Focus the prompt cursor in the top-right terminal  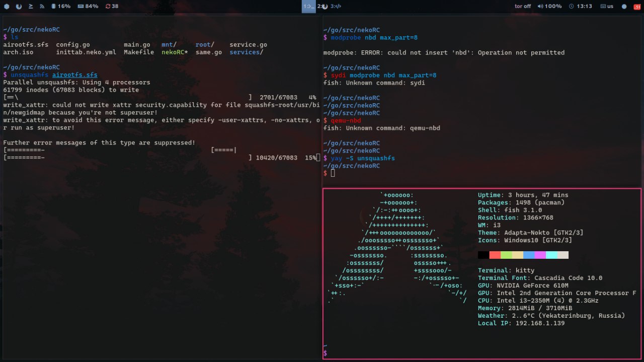(x=333, y=173)
